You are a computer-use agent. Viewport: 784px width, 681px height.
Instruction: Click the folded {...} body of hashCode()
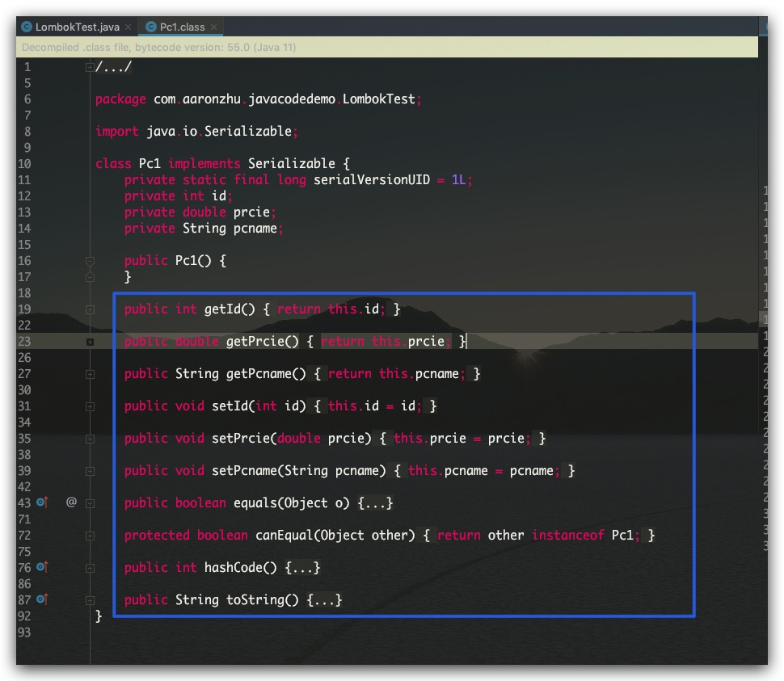pyautogui.click(x=302, y=568)
